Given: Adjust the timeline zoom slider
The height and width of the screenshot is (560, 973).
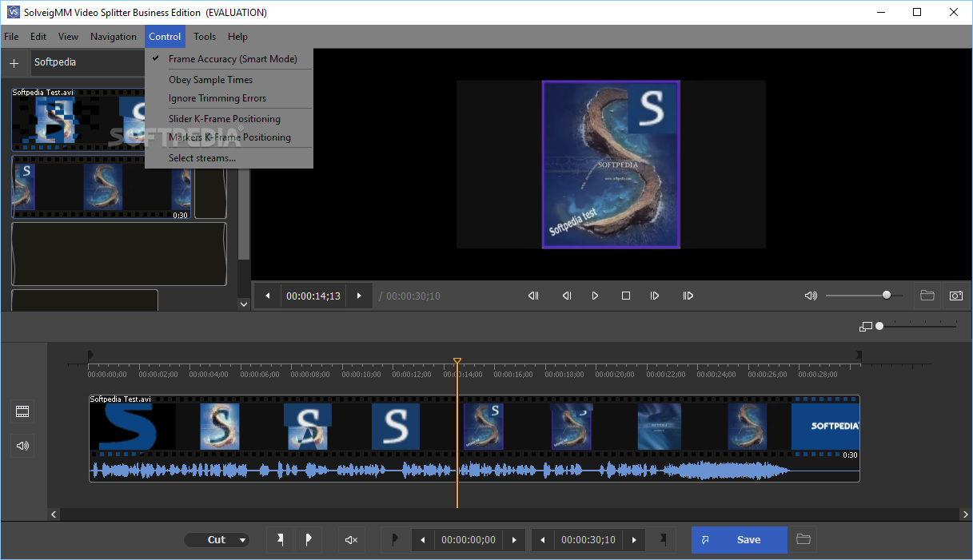Looking at the screenshot, I should pos(917,327).
